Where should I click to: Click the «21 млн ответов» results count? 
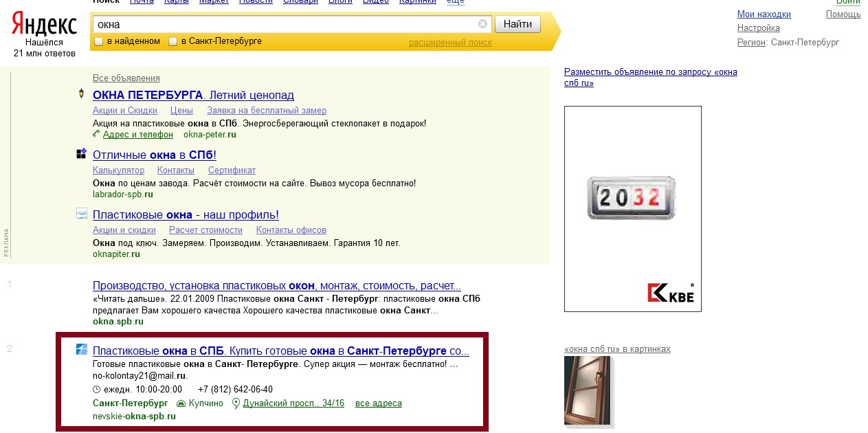coord(45,53)
